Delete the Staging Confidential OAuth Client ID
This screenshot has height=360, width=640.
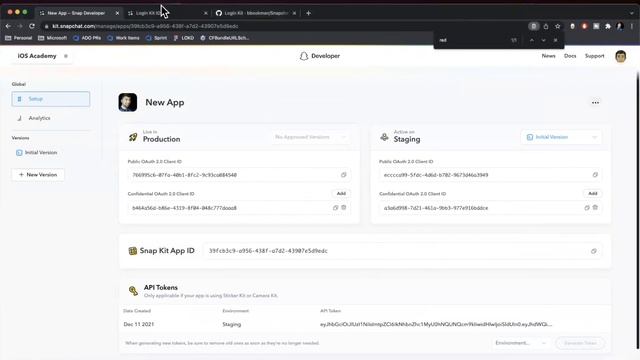tap(595, 207)
